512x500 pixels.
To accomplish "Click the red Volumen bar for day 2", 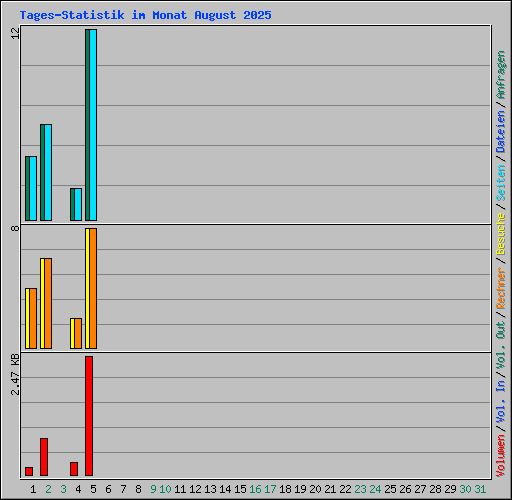I will tap(44, 457).
